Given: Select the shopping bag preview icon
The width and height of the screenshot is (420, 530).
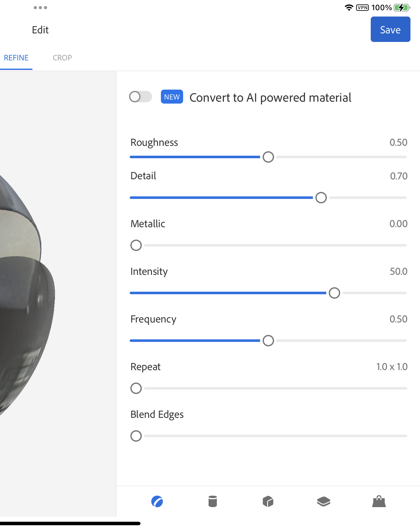Looking at the screenshot, I should click(x=379, y=502).
